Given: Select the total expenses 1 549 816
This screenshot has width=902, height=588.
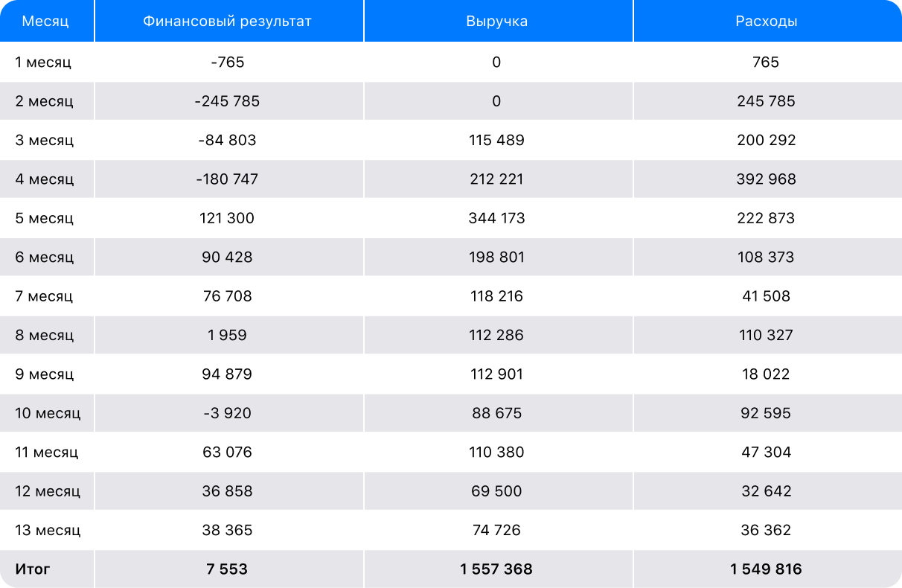Looking at the screenshot, I should pos(766,569).
